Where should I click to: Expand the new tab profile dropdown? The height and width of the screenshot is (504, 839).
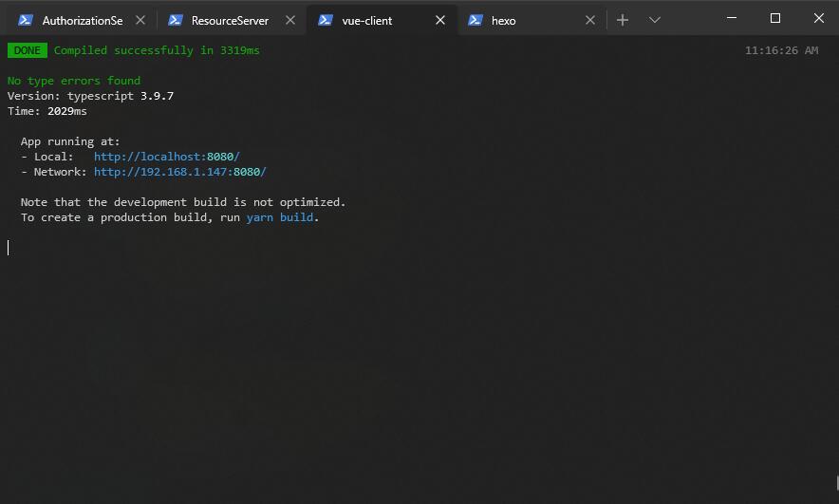[654, 20]
